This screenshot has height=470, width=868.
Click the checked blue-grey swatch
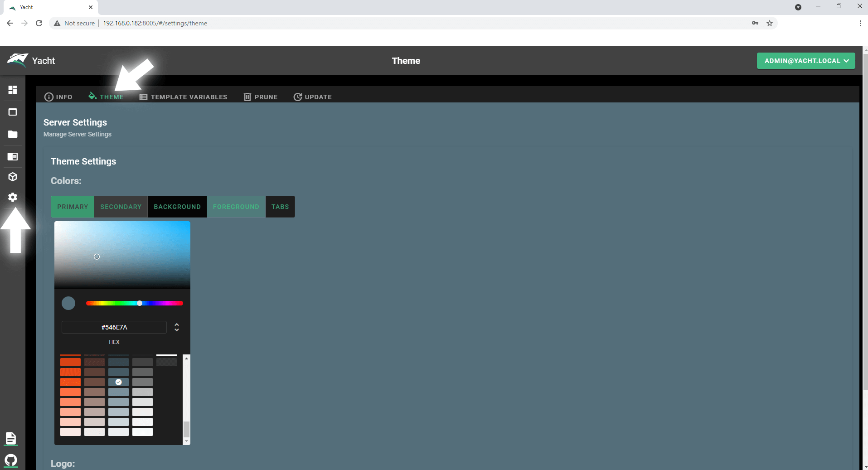coord(118,382)
